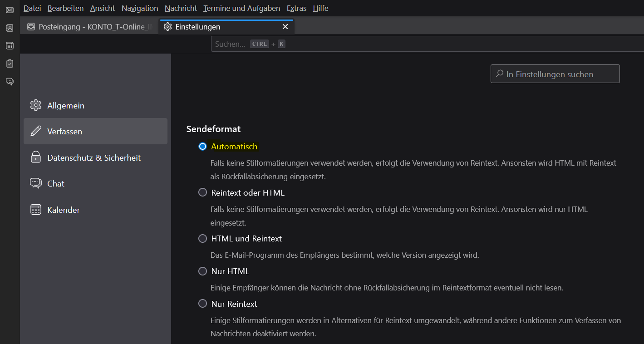Open the Address Book icon

10,28
